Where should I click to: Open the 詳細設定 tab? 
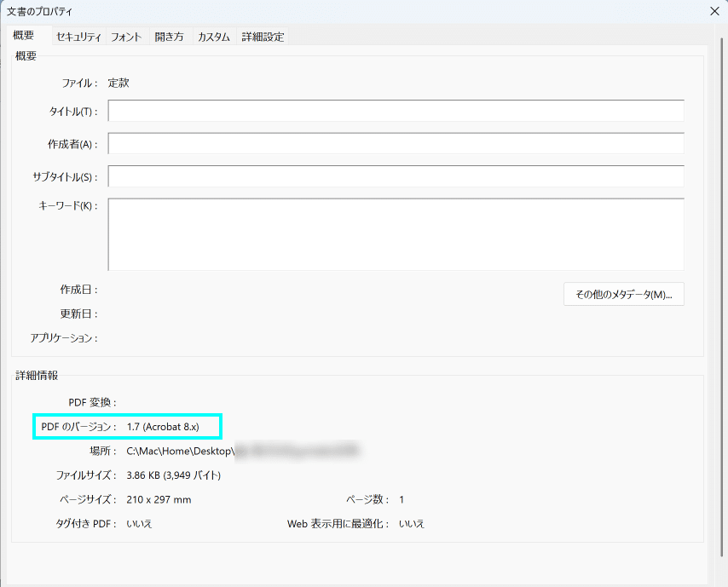point(263,37)
